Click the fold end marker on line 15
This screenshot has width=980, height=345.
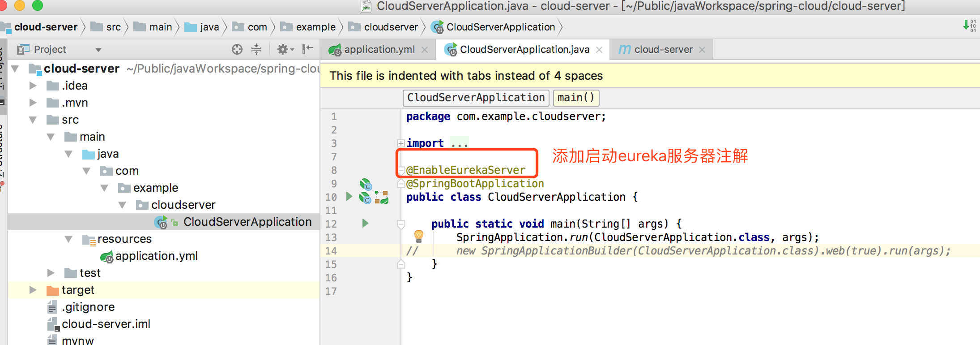[401, 264]
